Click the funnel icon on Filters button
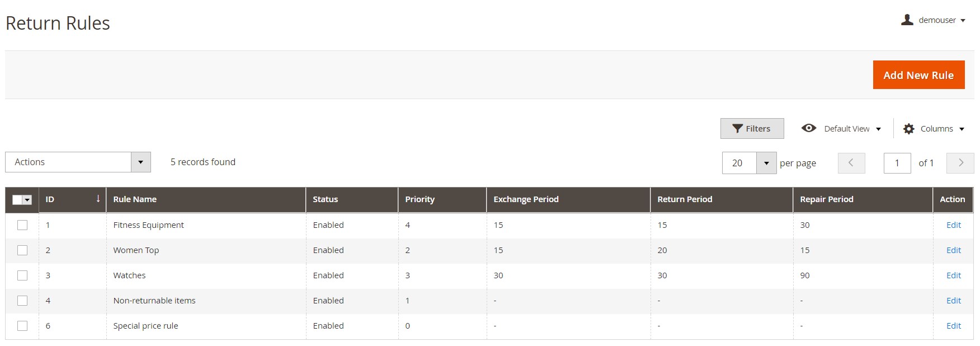The image size is (980, 346). (737, 129)
